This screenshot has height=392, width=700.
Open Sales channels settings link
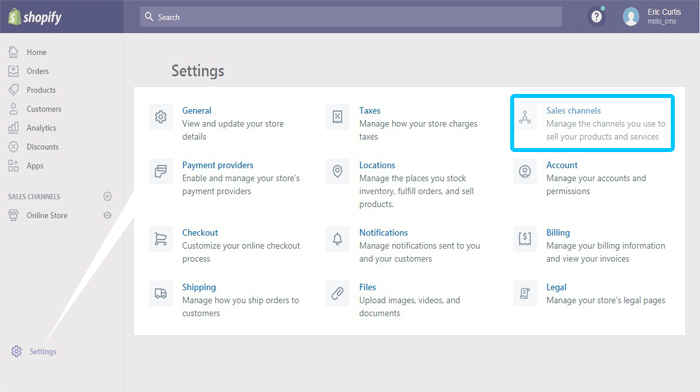click(574, 110)
